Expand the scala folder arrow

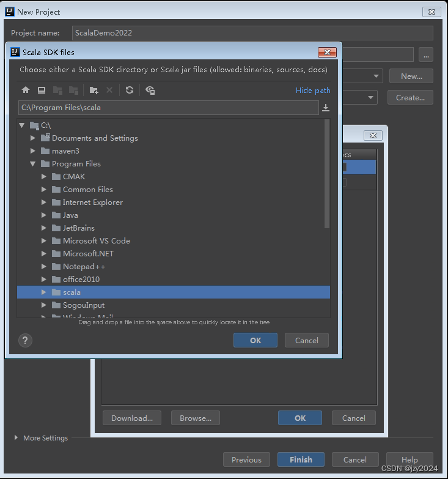[43, 292]
